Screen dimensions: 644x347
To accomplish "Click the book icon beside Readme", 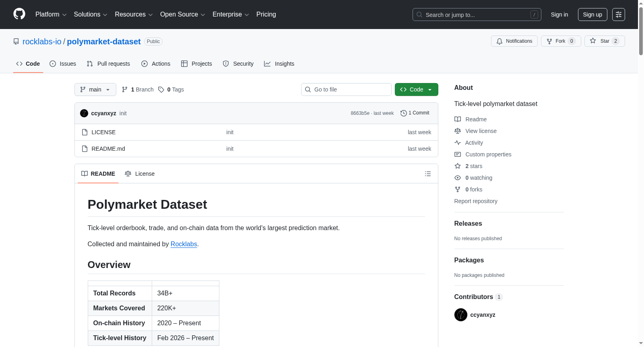I will (x=458, y=119).
